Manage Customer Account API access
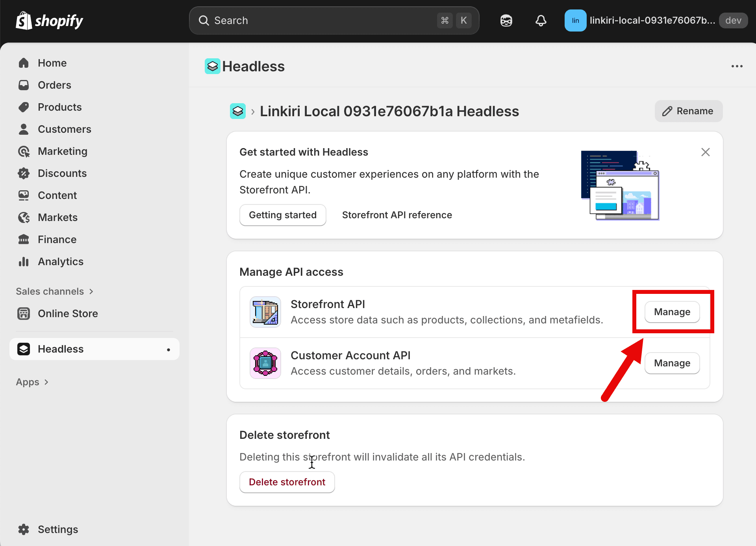The height and width of the screenshot is (546, 756). [672, 363]
